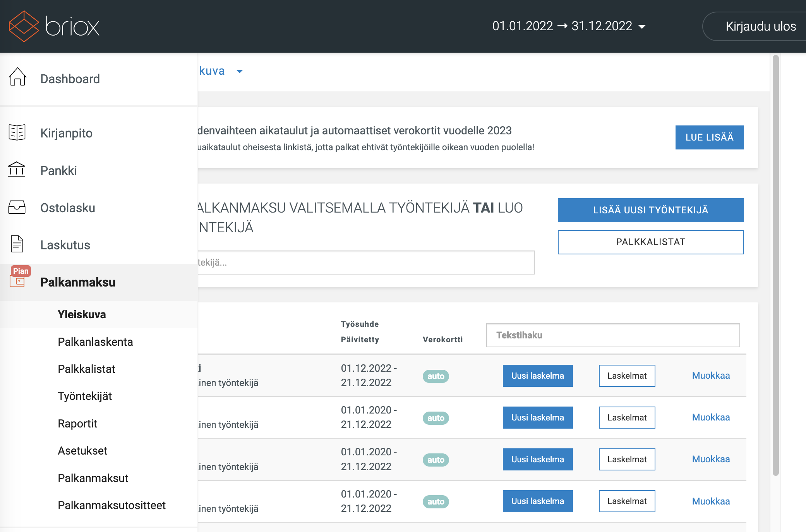Screen dimensions: 806x532
Task: Select the Palkanmaksu menu item
Action: 99,282
